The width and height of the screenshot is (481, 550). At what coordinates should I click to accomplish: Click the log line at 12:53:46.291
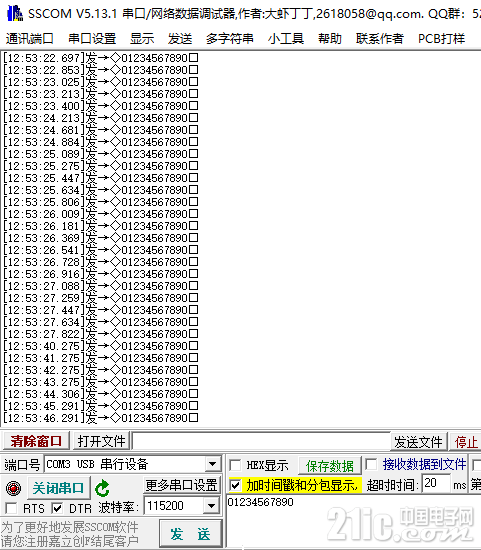click(101, 418)
